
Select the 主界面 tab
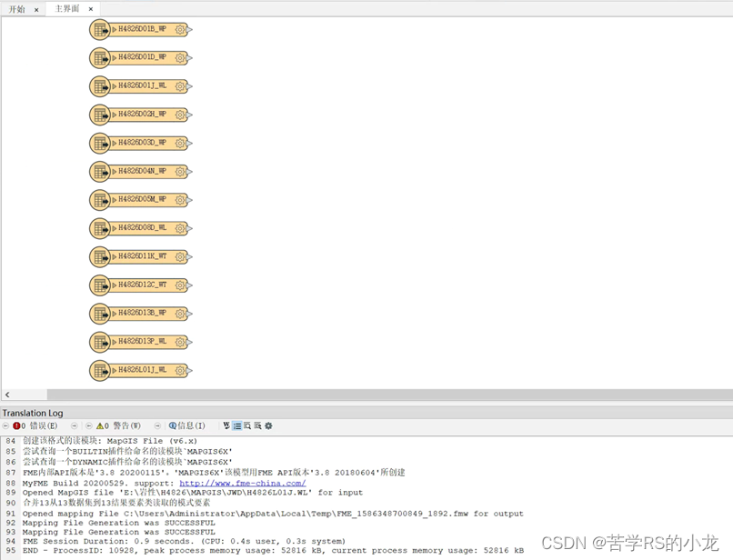pos(65,8)
